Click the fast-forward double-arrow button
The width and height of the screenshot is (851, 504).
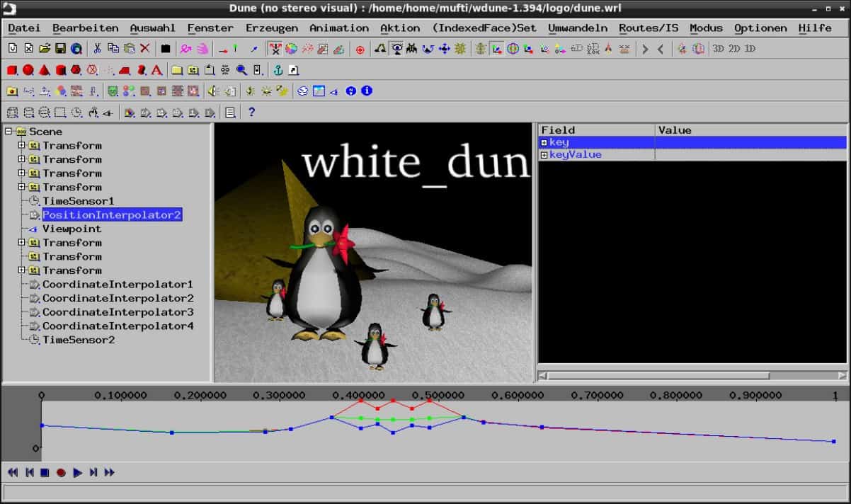tap(110, 472)
